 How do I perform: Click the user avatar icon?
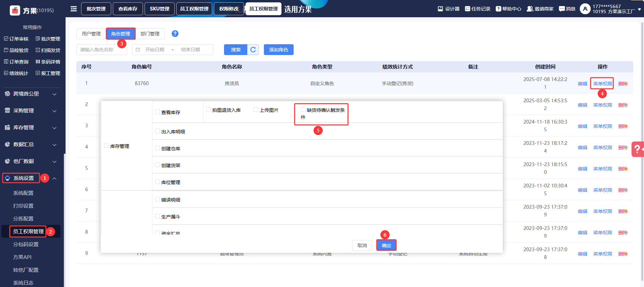(x=585, y=9)
